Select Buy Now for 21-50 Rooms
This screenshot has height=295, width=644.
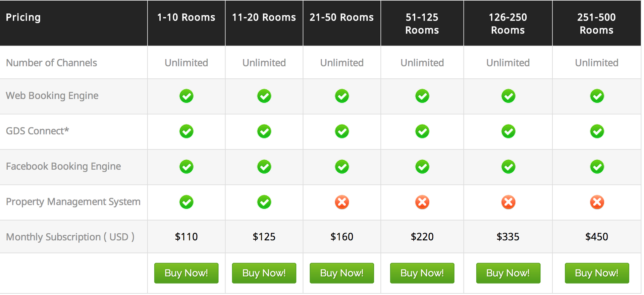342,273
